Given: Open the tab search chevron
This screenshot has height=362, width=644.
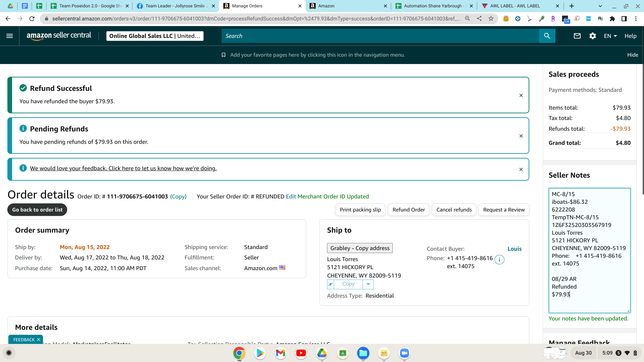Looking at the screenshot, I should 600,6.
